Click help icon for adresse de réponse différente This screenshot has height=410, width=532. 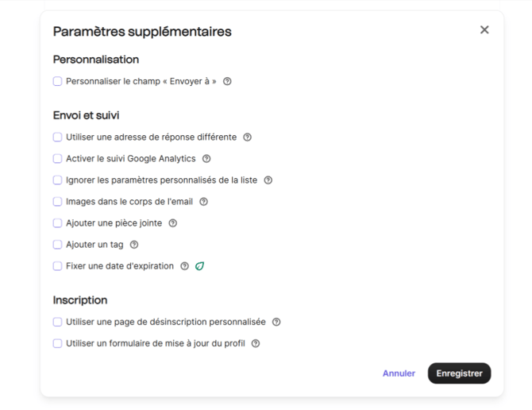[248, 137]
